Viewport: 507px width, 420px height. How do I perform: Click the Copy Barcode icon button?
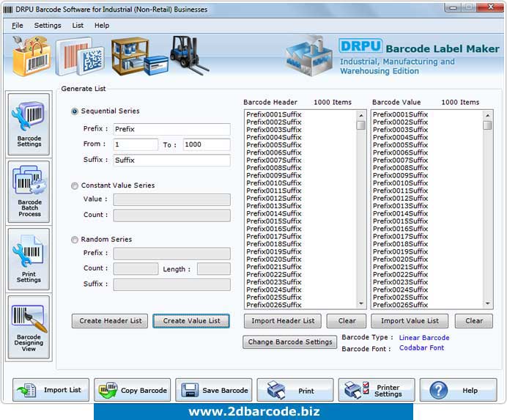tap(133, 390)
